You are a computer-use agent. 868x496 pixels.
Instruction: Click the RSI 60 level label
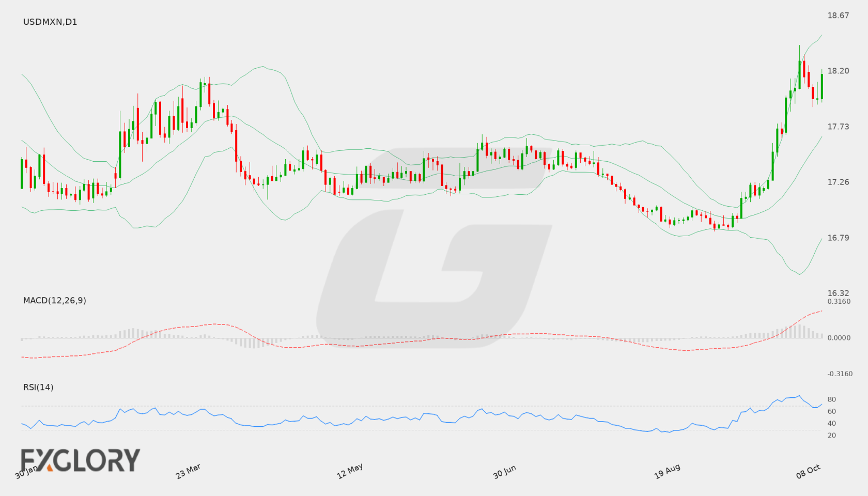click(x=832, y=411)
